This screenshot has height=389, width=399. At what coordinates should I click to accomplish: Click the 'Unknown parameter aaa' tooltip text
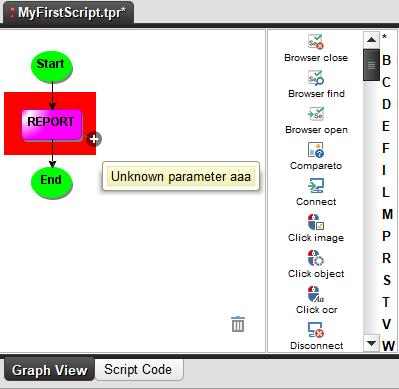point(181,176)
